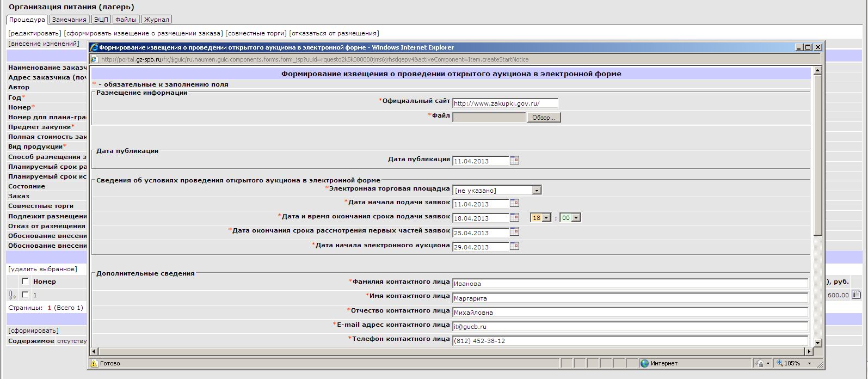The height and width of the screenshot is (379, 868).
Task: Open the hours dropdown showing 18
Action: (546, 218)
